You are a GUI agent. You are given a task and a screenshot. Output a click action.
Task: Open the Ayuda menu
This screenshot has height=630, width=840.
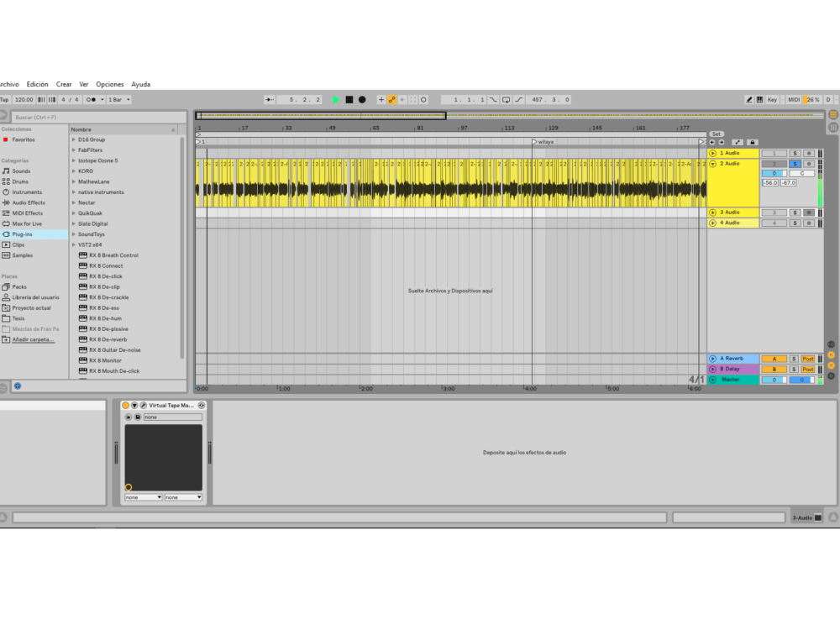[x=141, y=84]
